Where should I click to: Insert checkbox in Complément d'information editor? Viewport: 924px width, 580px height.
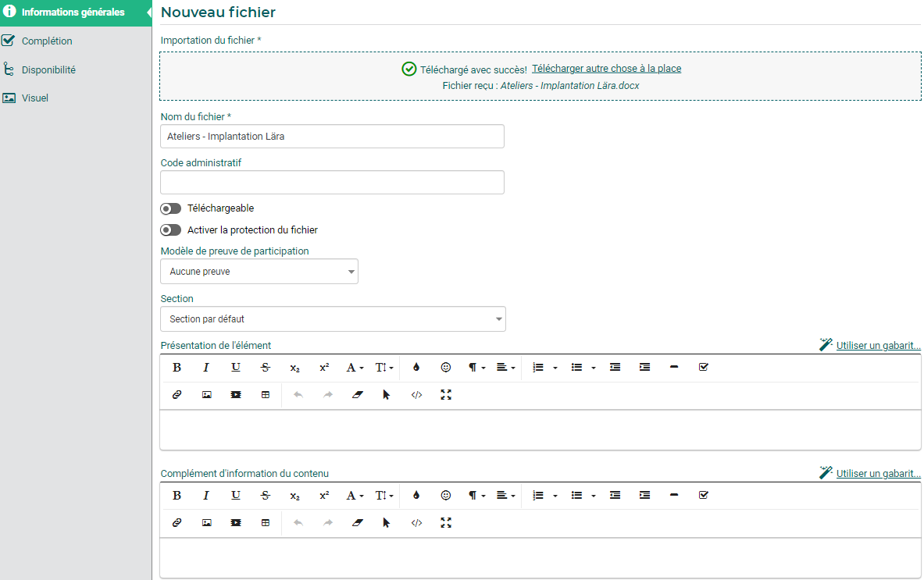click(x=704, y=495)
